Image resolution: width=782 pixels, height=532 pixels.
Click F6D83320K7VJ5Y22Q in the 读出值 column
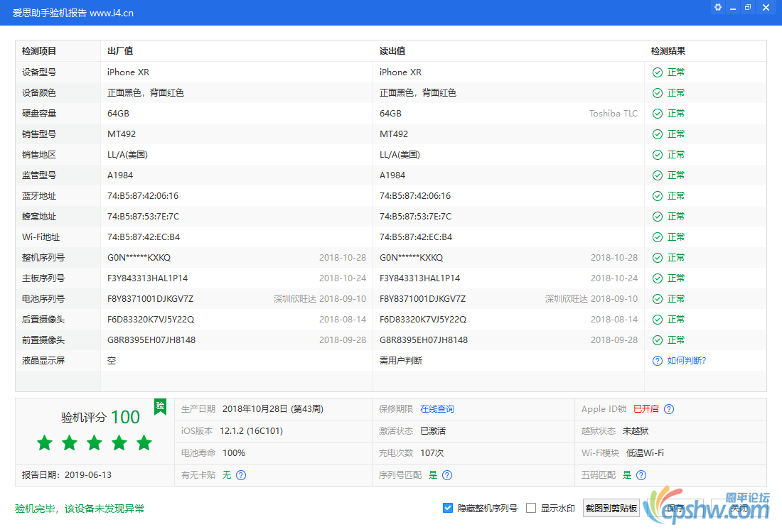[x=423, y=320]
